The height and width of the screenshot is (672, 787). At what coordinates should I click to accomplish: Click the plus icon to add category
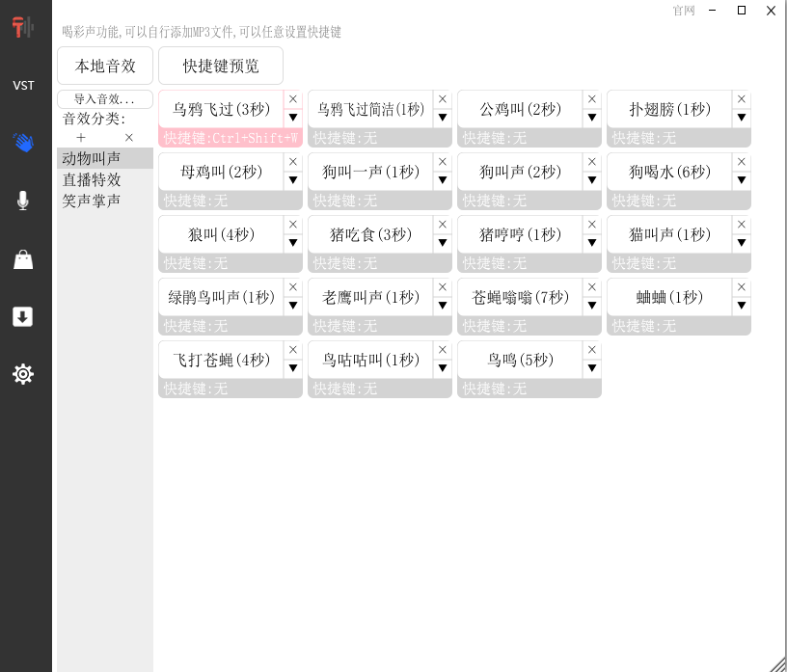(81, 138)
